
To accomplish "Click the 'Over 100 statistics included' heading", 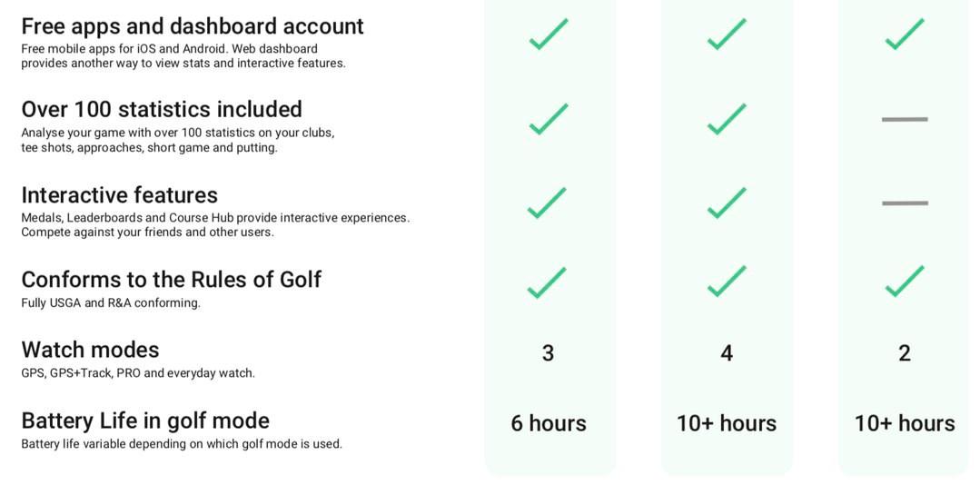I will (x=162, y=109).
